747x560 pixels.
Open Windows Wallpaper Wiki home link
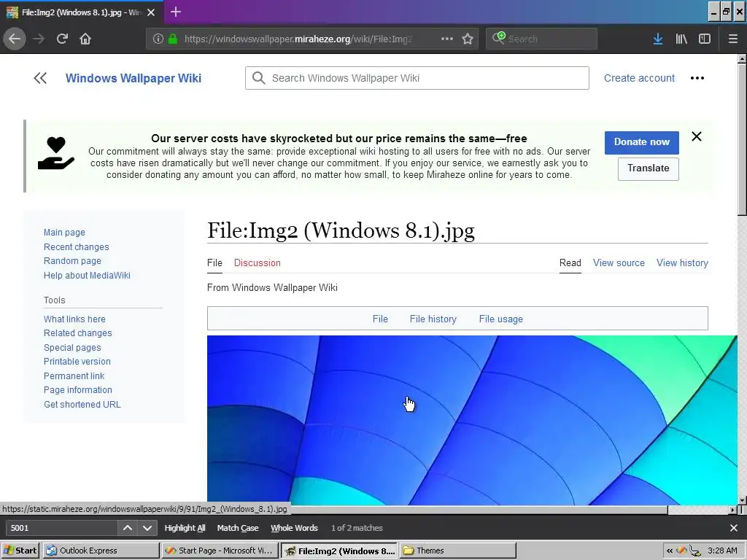pos(133,78)
